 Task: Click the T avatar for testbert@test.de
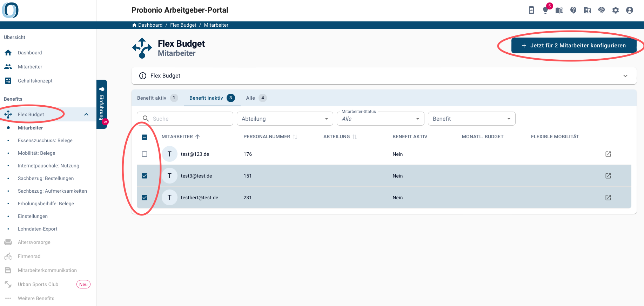point(169,198)
